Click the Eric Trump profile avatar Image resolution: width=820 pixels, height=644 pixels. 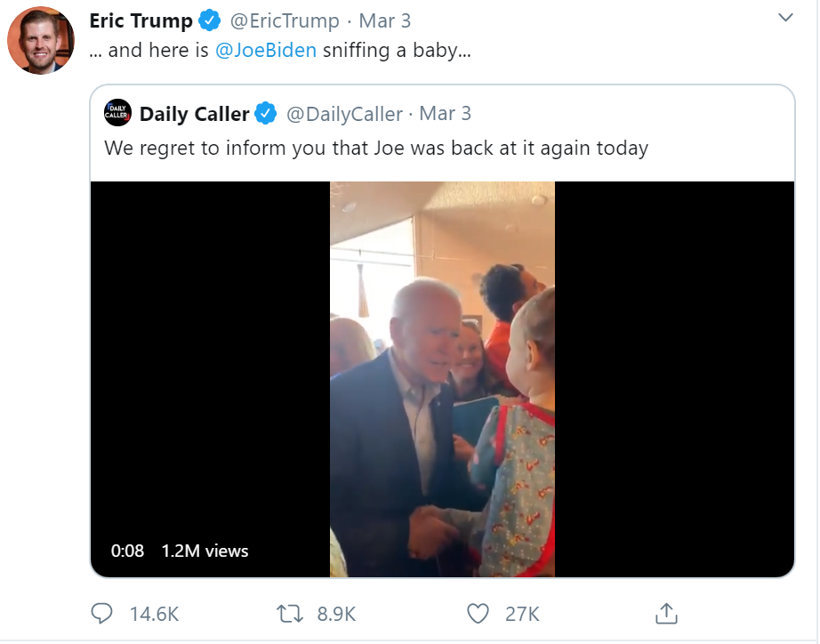40,41
